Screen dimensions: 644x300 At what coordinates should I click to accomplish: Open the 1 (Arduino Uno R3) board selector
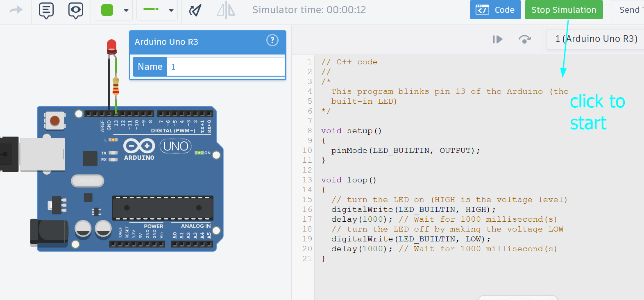click(x=595, y=39)
